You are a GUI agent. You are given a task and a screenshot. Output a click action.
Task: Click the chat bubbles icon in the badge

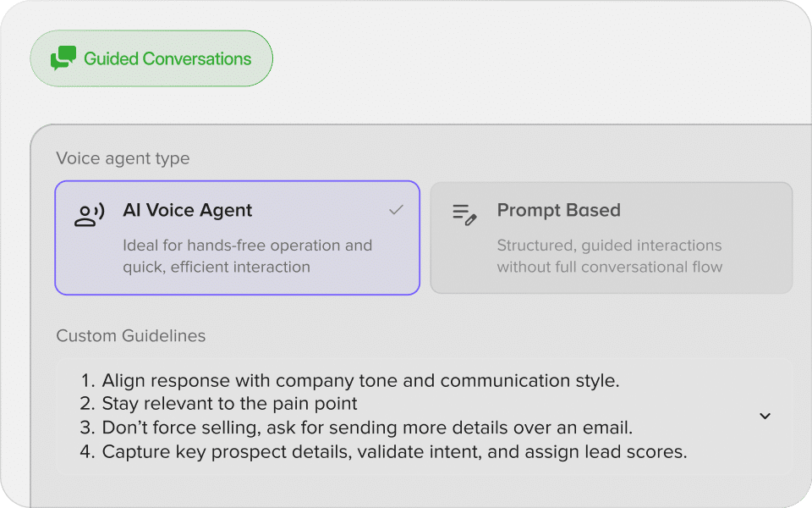[x=63, y=58]
